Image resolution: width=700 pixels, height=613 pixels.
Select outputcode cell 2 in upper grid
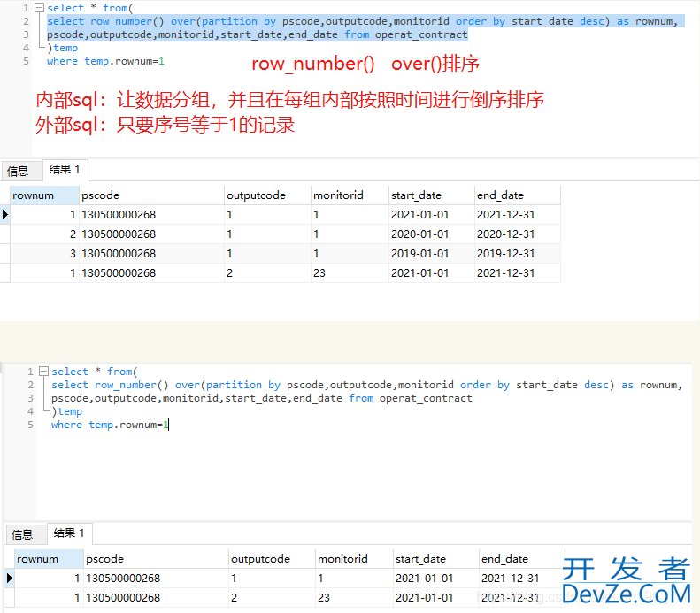pyautogui.click(x=267, y=273)
